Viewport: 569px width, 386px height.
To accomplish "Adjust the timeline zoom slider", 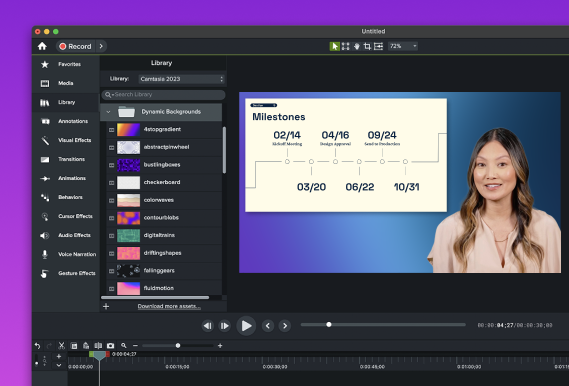I will pos(178,346).
